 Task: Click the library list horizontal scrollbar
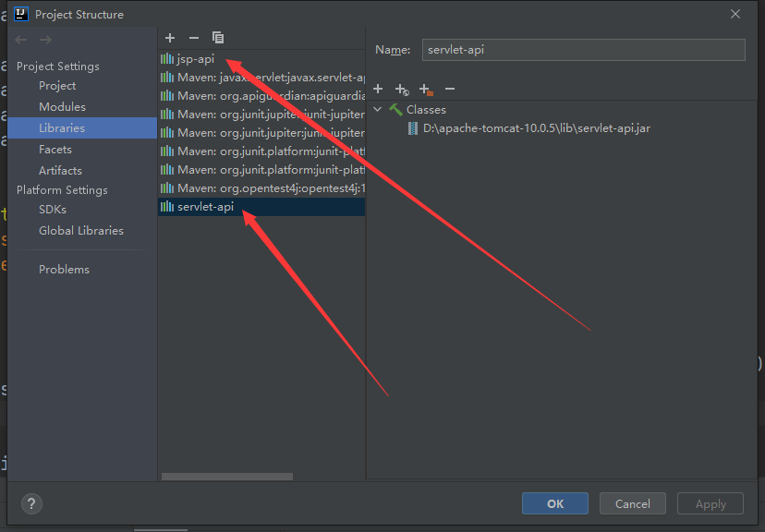pos(227,477)
